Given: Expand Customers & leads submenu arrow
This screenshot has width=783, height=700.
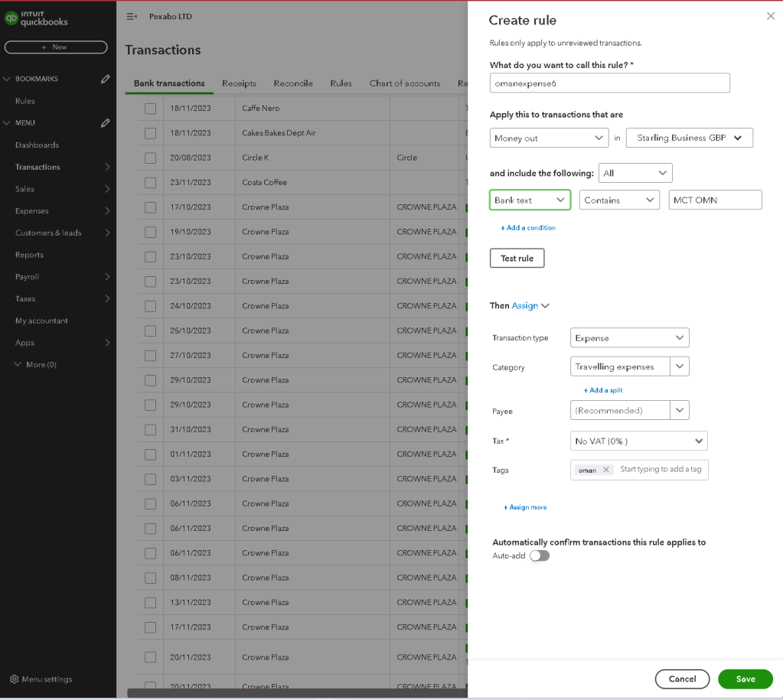Looking at the screenshot, I should click(107, 233).
